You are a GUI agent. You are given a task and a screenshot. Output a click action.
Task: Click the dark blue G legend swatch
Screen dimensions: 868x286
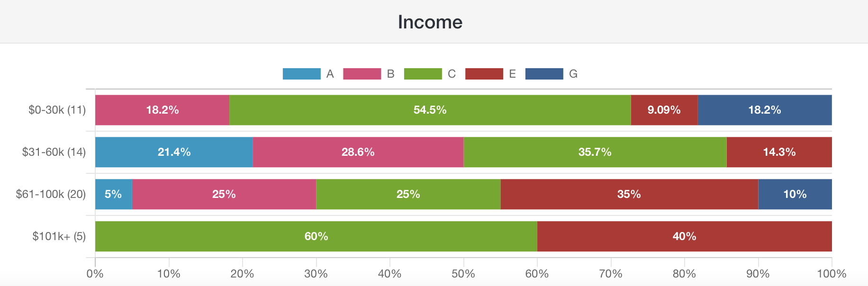click(x=544, y=74)
